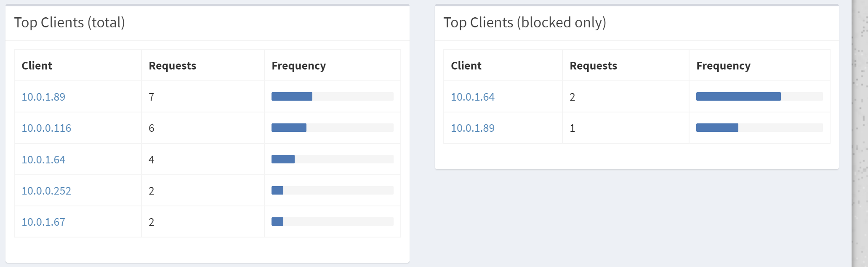Open client 10.0.1.64 in blocked only table

(x=473, y=97)
